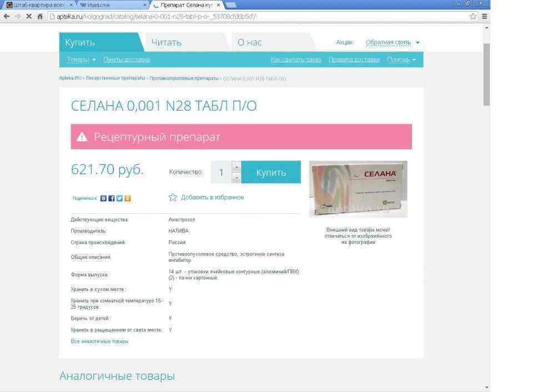The width and height of the screenshot is (543, 392).
Task: Go back to the previous page
Action: pos(7,16)
